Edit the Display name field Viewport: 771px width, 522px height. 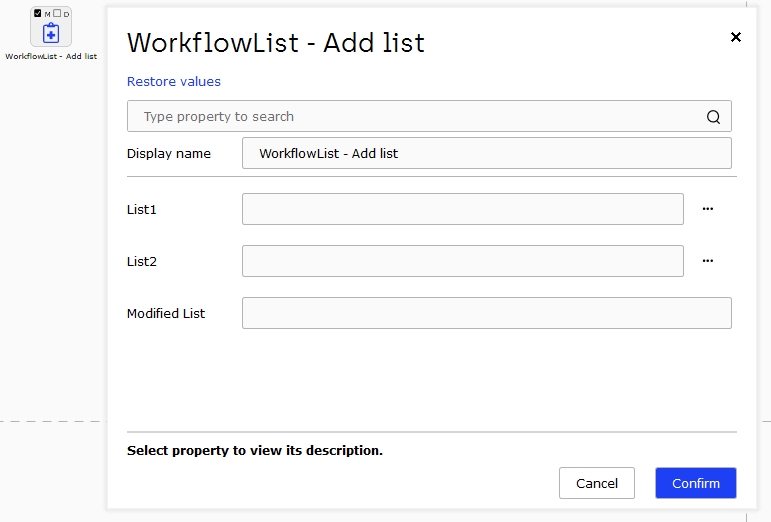tap(487, 153)
